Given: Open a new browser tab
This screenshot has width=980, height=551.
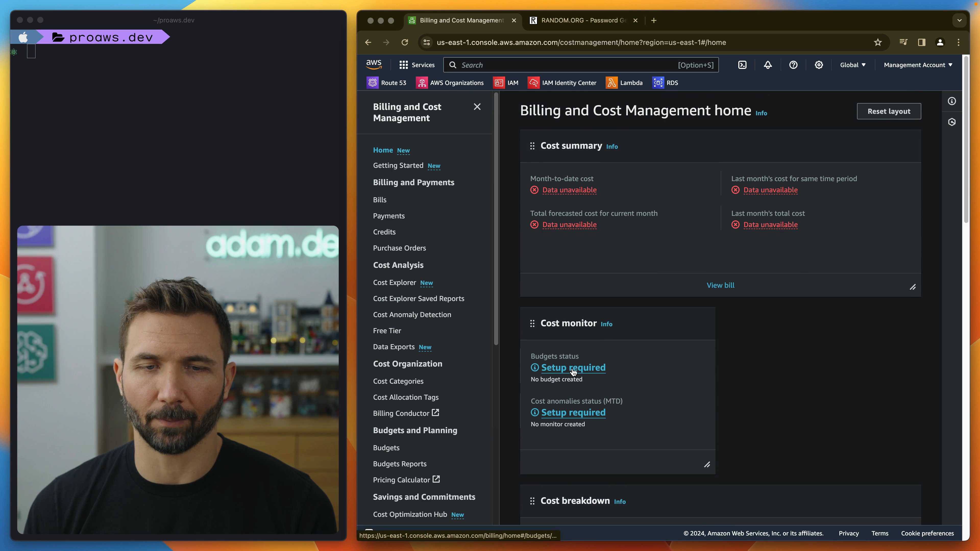Looking at the screenshot, I should [654, 20].
